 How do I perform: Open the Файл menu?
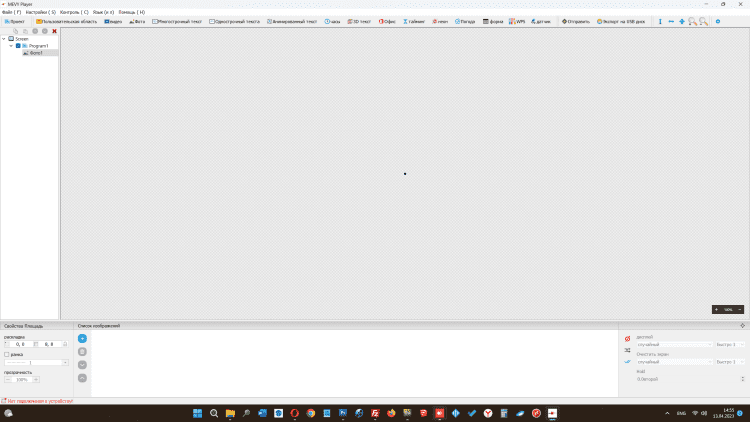pyautogui.click(x=11, y=12)
